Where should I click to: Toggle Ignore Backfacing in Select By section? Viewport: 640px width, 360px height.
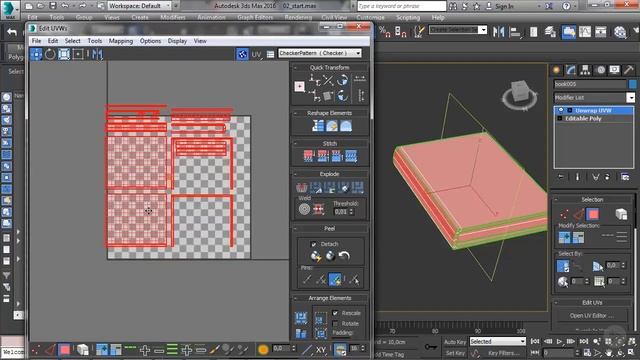(563, 266)
